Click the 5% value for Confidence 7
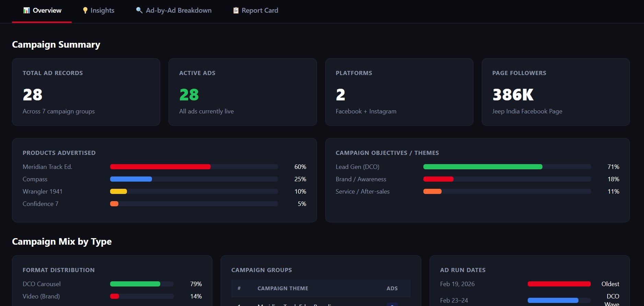Screen dimensions: 644x306 pyautogui.click(x=302, y=204)
